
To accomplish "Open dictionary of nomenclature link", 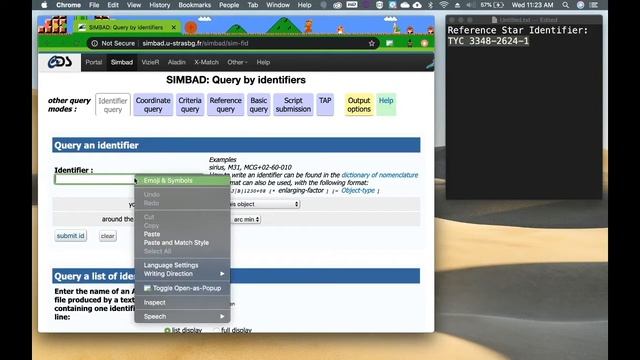I will coord(380,175).
